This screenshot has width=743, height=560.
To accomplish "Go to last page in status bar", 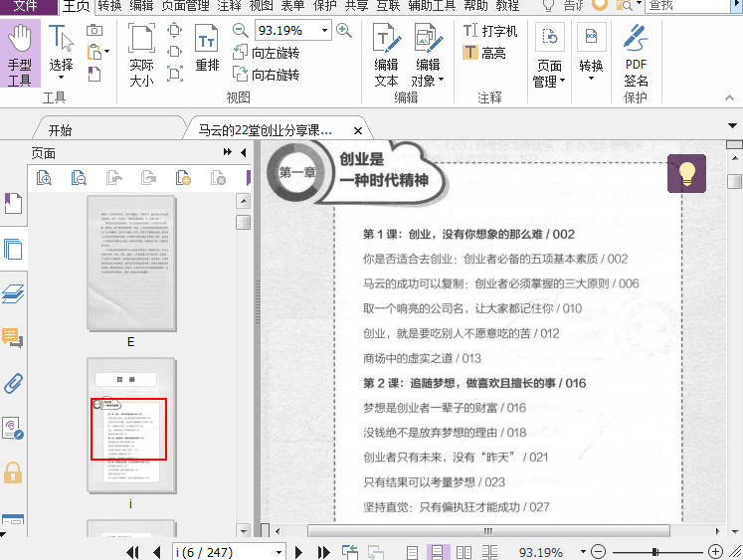I will click(x=323, y=552).
